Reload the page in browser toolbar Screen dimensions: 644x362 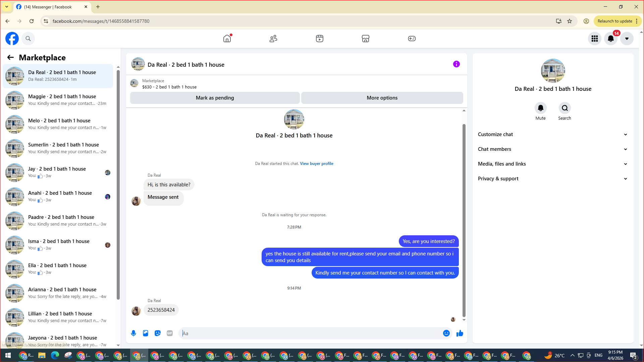coord(32,21)
